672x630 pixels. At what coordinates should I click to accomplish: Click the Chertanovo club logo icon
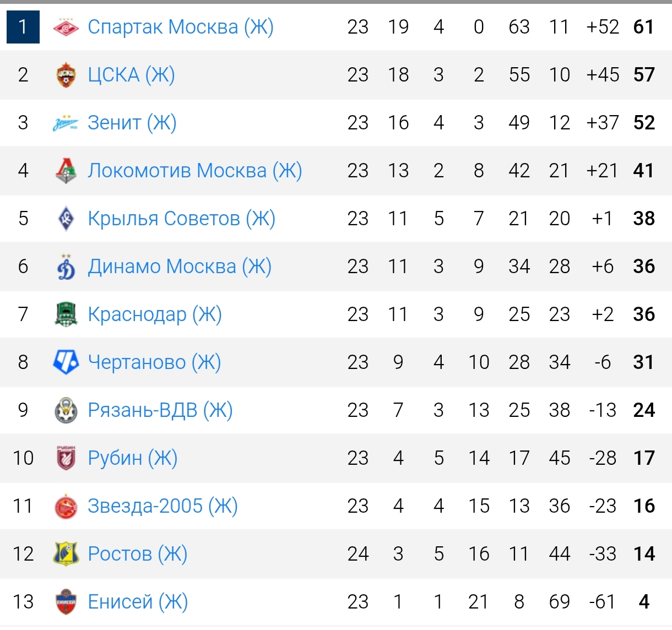point(66,362)
